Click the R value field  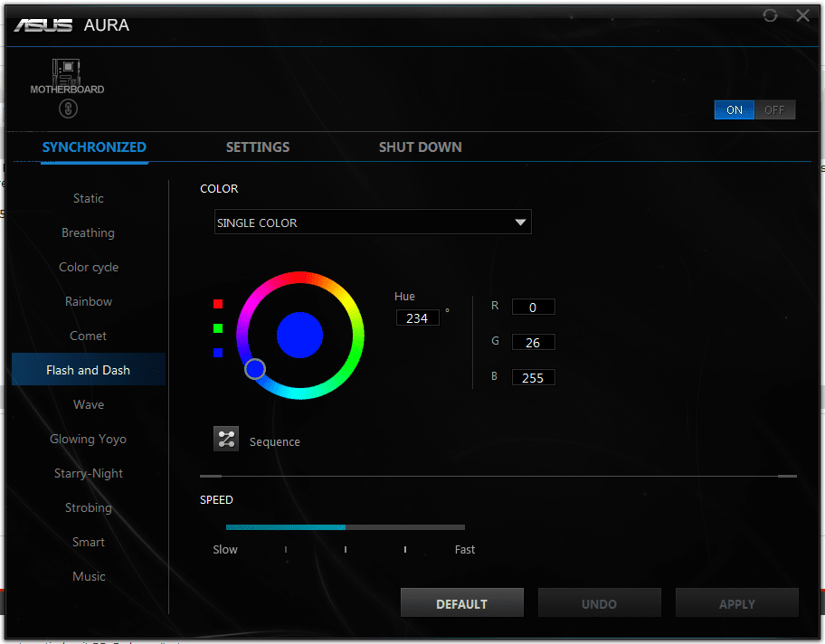[533, 307]
